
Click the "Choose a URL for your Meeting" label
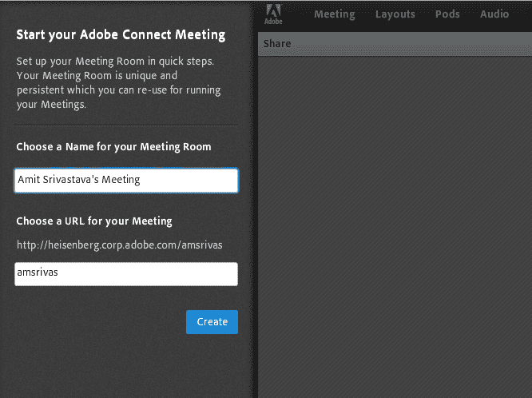coord(94,221)
